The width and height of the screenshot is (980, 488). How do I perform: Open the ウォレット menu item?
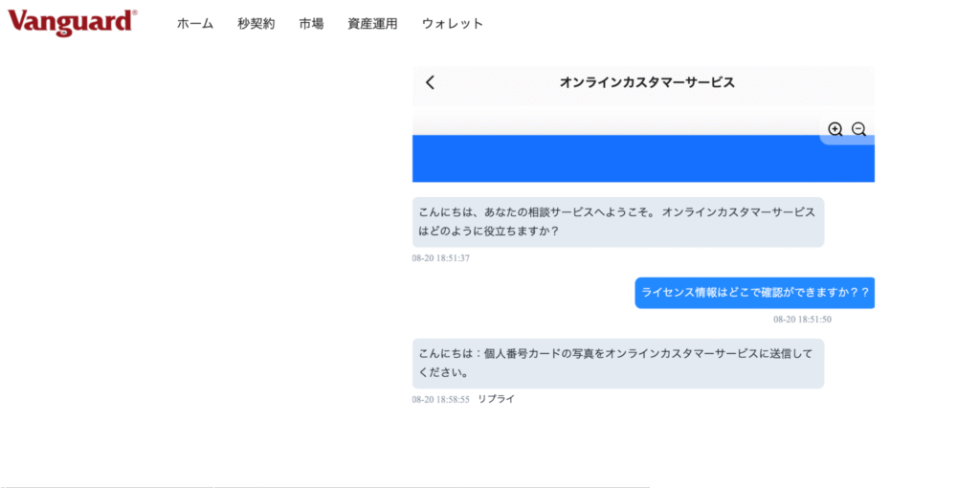[x=453, y=24]
